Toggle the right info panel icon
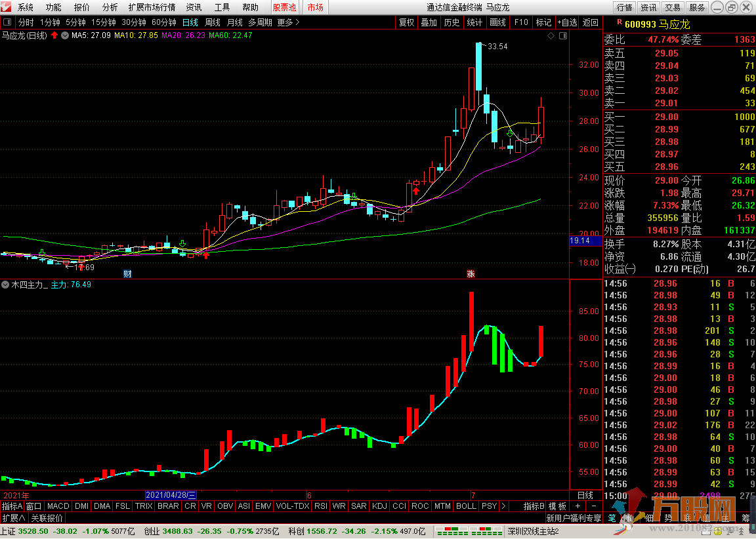The height and width of the screenshot is (539, 756). tap(562, 35)
